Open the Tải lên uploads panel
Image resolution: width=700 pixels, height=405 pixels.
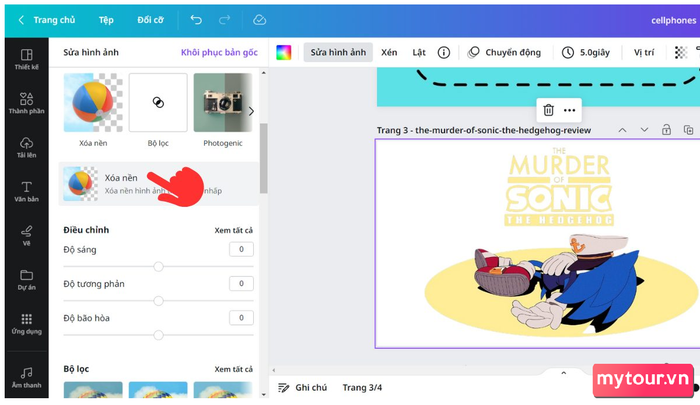point(26,147)
